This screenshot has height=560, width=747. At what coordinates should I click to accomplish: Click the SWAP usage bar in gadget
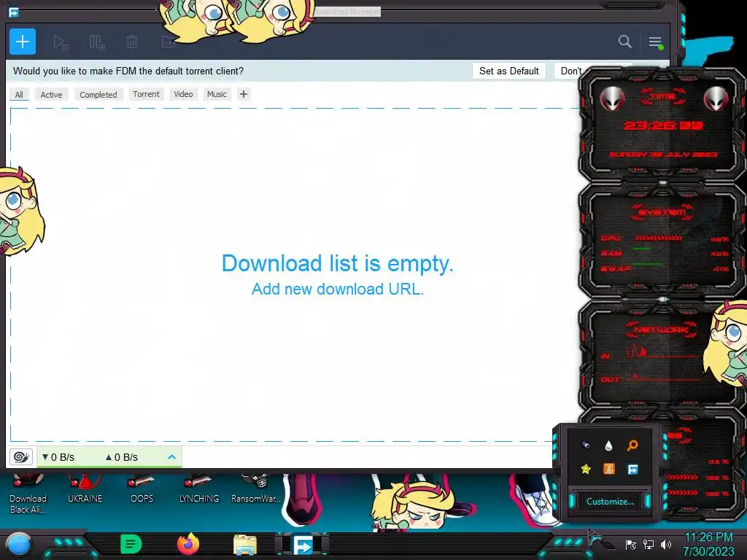point(648,264)
